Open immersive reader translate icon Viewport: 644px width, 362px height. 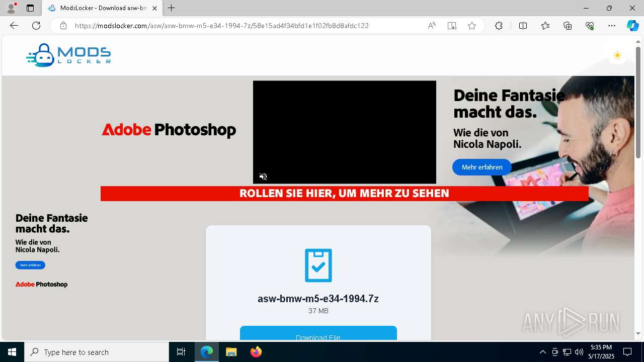click(452, 26)
